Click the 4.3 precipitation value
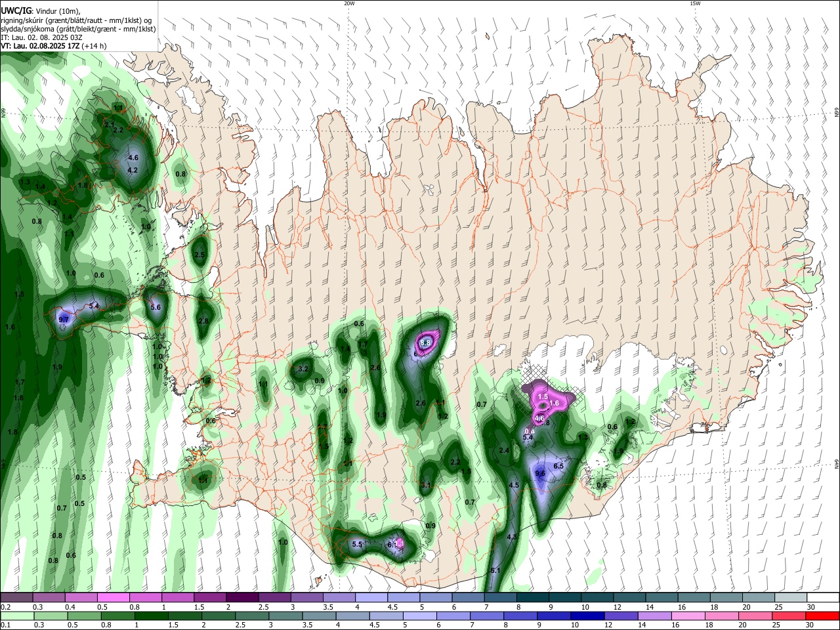The width and height of the screenshot is (840, 630). coord(513,537)
